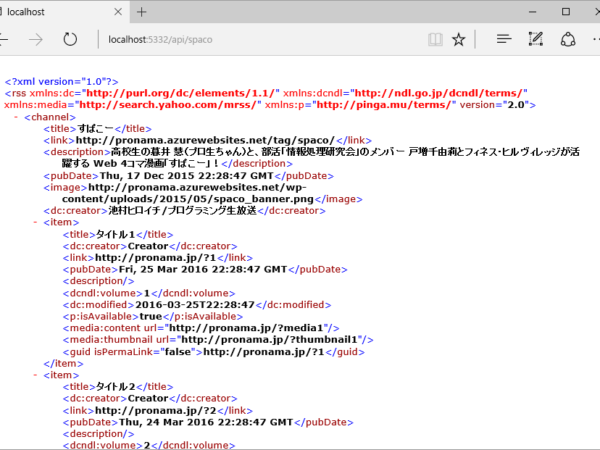Click pubDate Thu, 17 Dec 2015

(186, 176)
